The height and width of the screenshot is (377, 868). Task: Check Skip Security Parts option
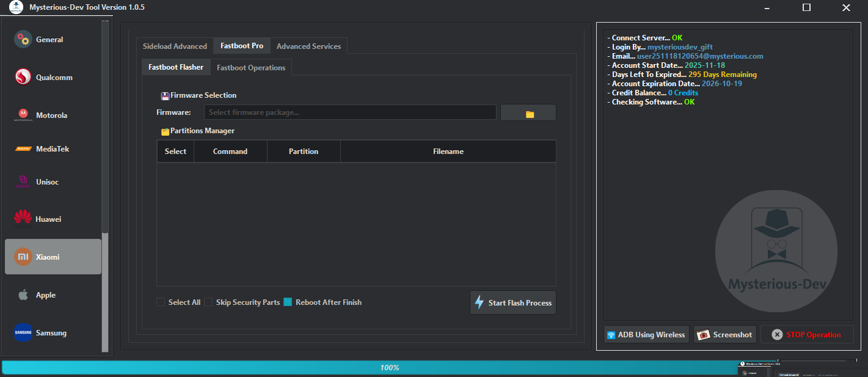(208, 302)
